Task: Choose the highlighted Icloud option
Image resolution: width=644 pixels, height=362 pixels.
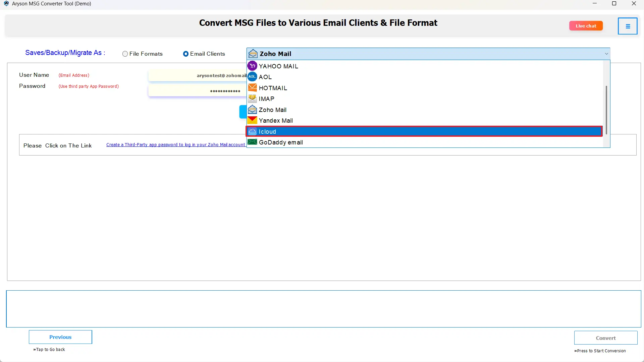Action: [424, 131]
